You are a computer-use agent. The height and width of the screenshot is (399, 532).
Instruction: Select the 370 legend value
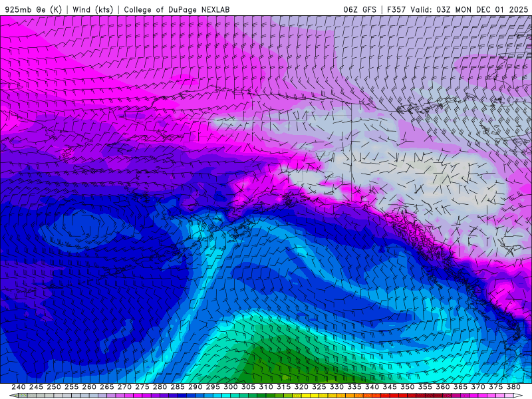coord(478,387)
